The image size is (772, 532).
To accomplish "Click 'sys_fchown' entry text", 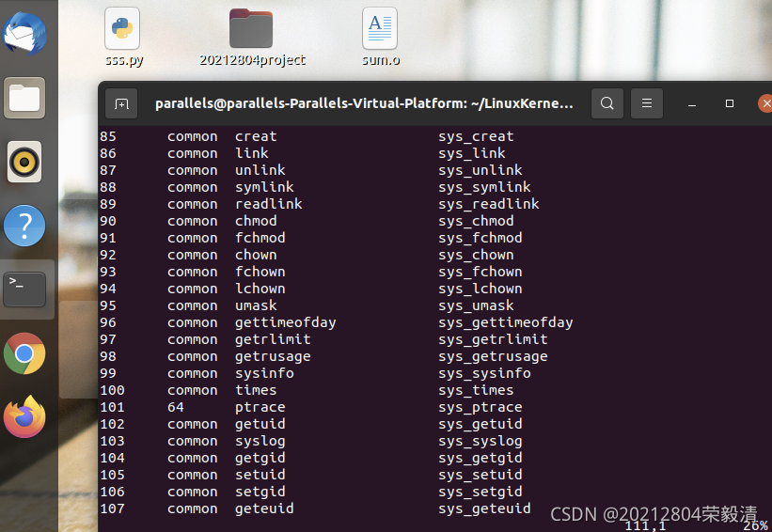I will click(x=481, y=273).
